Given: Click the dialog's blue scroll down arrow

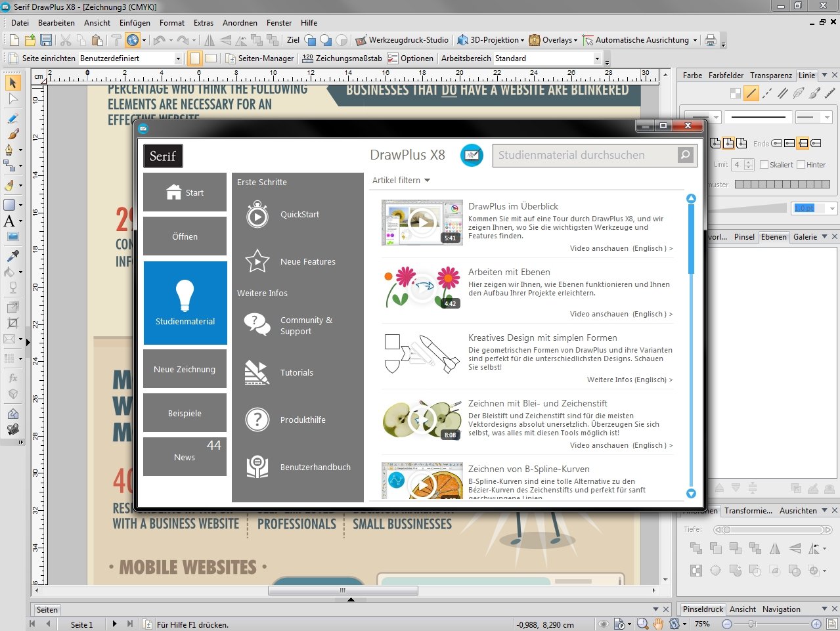Looking at the screenshot, I should (x=691, y=494).
